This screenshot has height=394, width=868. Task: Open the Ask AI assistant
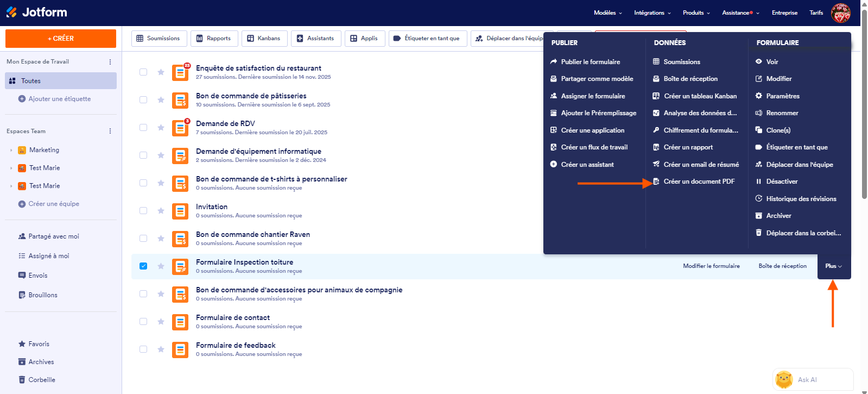tap(813, 379)
